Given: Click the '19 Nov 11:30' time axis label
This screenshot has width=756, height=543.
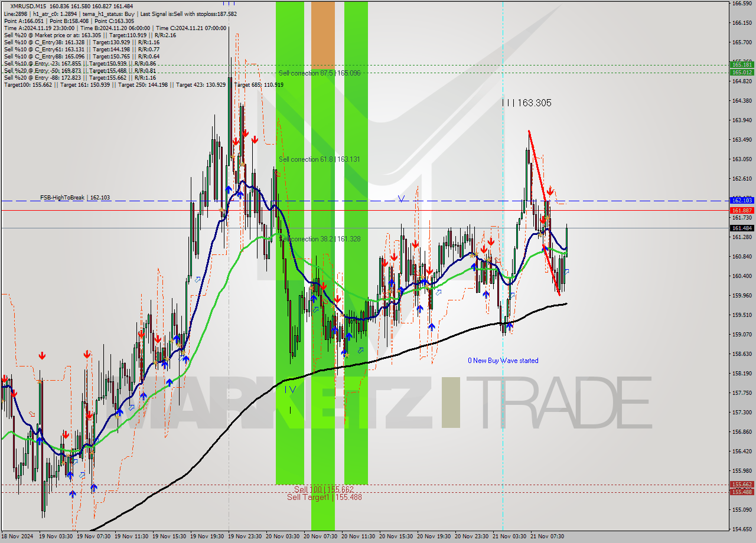Looking at the screenshot, I should pos(132,537).
